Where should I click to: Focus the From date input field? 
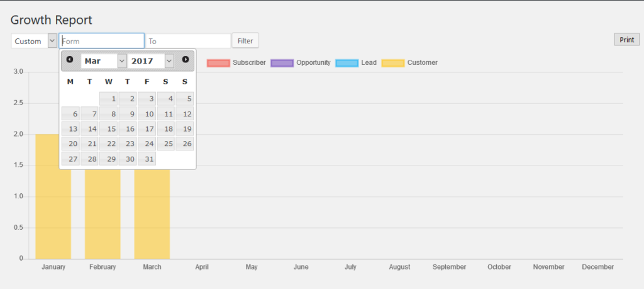[102, 41]
